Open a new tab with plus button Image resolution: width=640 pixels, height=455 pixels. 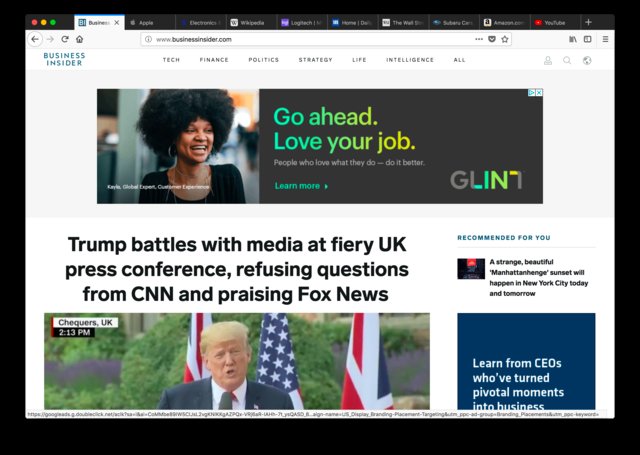(588, 22)
